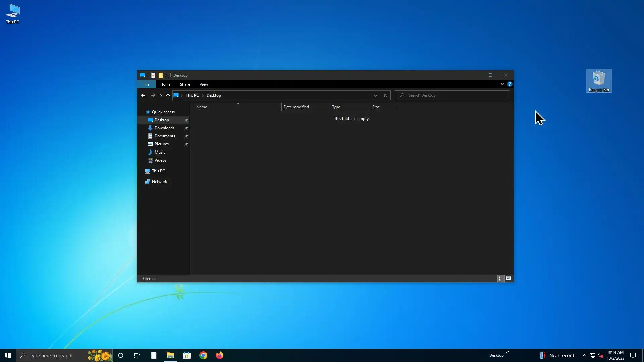
Task: Open address bar history dropdown
Action: 376,95
